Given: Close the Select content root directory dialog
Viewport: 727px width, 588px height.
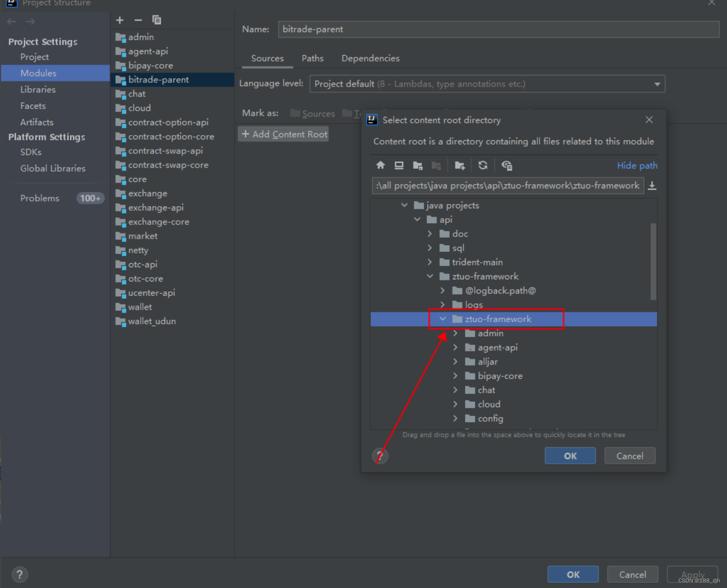Looking at the screenshot, I should [649, 120].
